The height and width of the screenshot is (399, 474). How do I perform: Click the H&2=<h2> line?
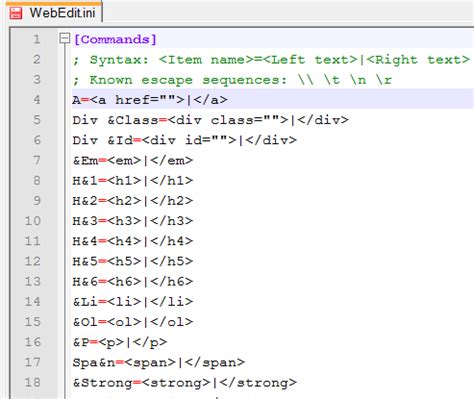pyautogui.click(x=133, y=201)
